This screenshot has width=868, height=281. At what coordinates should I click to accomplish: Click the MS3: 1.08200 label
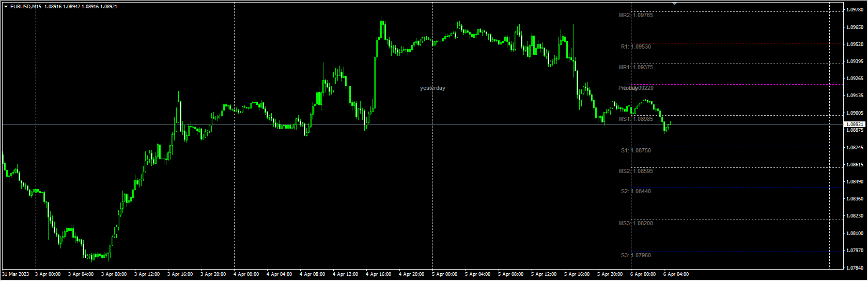coord(636,224)
